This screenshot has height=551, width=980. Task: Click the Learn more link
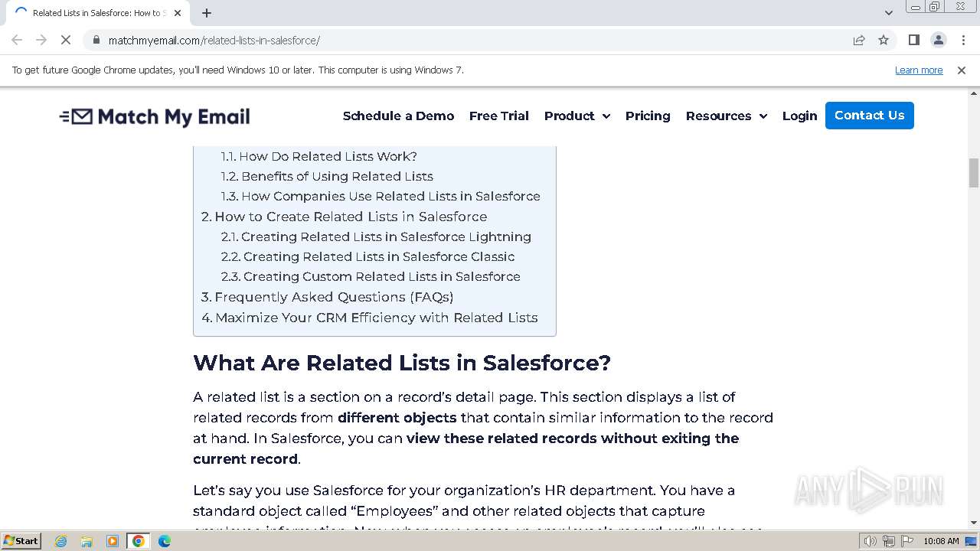(x=919, y=70)
